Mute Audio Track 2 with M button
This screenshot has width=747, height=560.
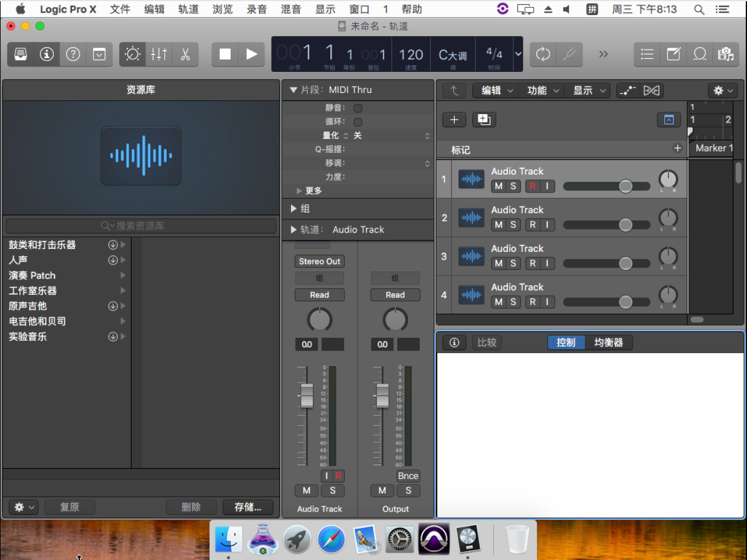498,225
